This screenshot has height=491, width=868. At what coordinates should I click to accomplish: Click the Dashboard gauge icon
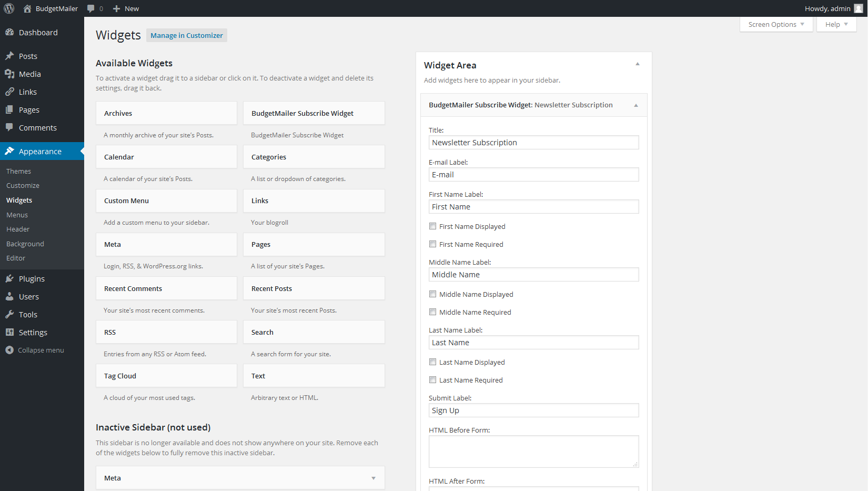click(9, 32)
